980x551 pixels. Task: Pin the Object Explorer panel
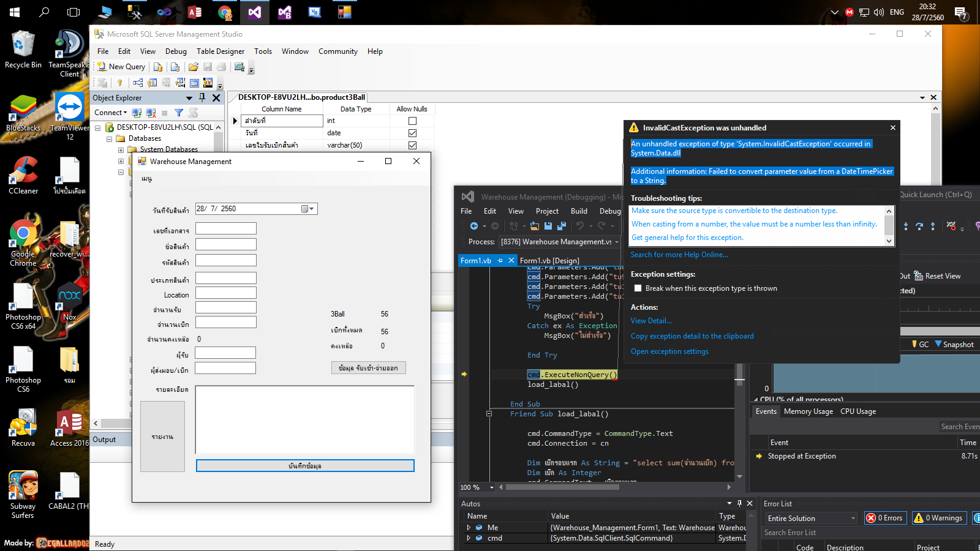pyautogui.click(x=202, y=98)
